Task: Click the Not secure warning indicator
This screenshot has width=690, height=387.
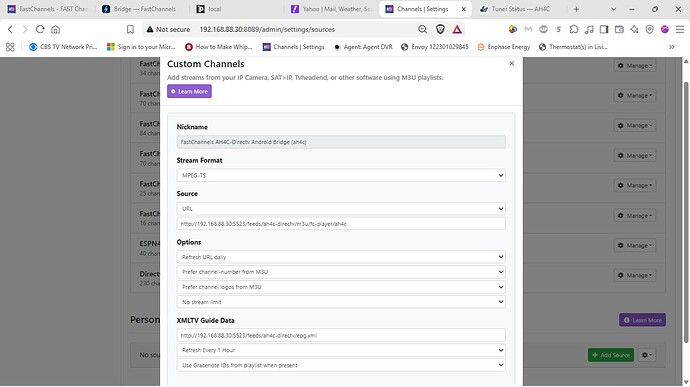Action: pyautogui.click(x=169, y=29)
